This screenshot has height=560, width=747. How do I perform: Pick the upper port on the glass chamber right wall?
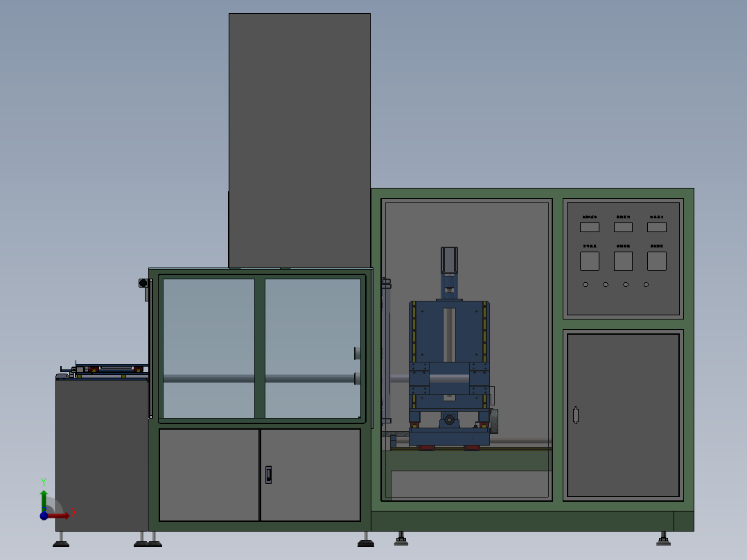pyautogui.click(x=358, y=353)
